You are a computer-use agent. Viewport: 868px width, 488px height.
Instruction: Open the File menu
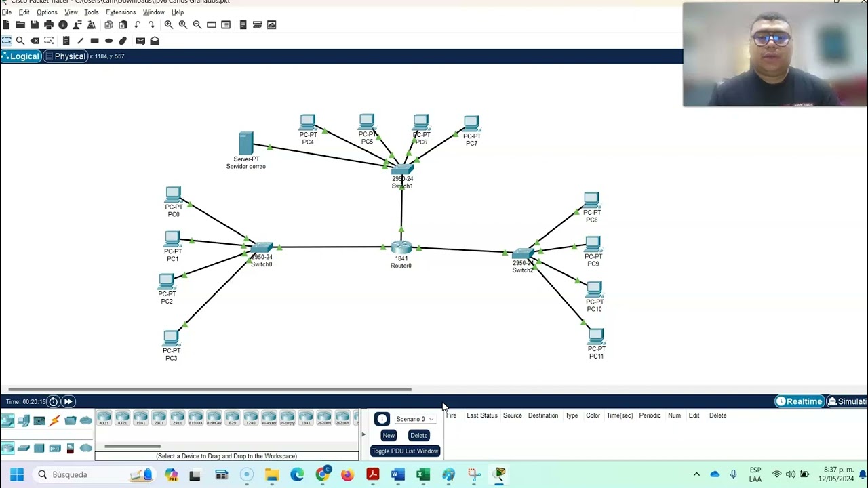tap(7, 12)
